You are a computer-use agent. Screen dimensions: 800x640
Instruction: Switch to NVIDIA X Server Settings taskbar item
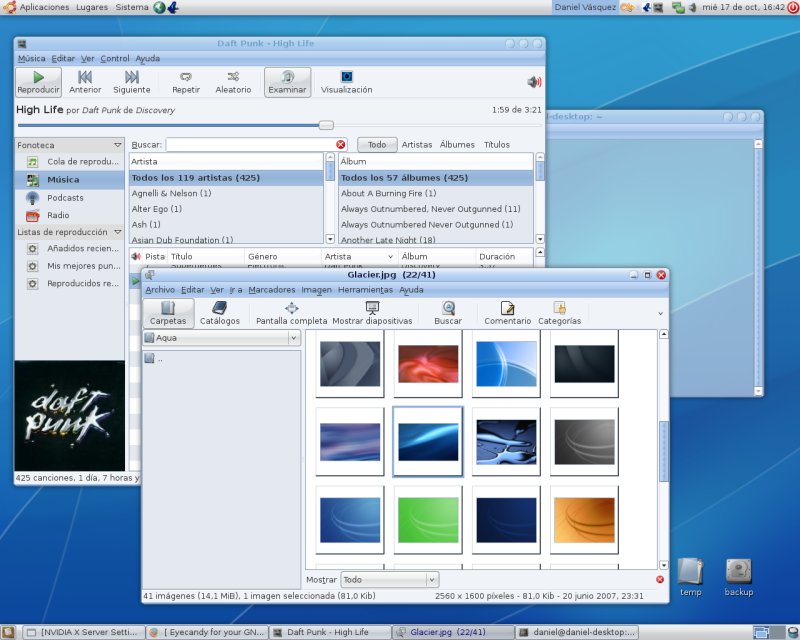click(x=84, y=632)
